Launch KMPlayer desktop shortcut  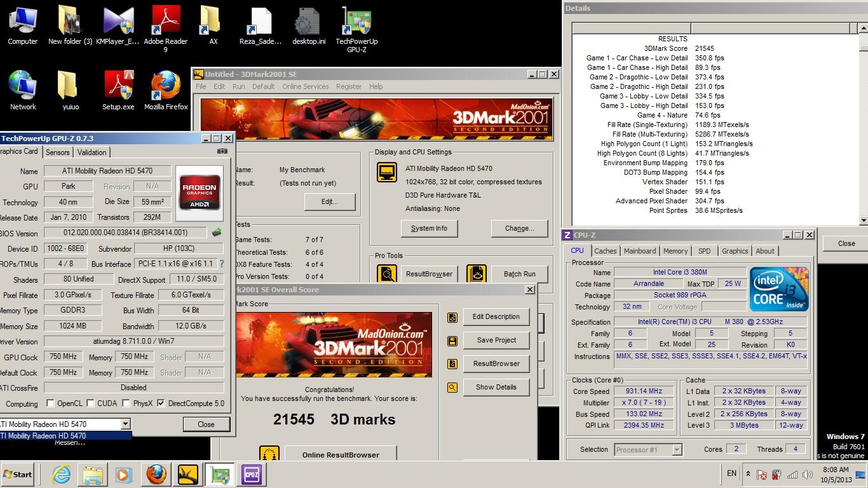click(x=118, y=25)
